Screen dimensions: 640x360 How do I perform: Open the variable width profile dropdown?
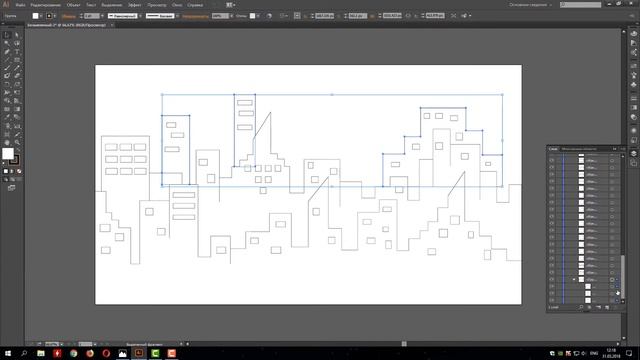140,16
